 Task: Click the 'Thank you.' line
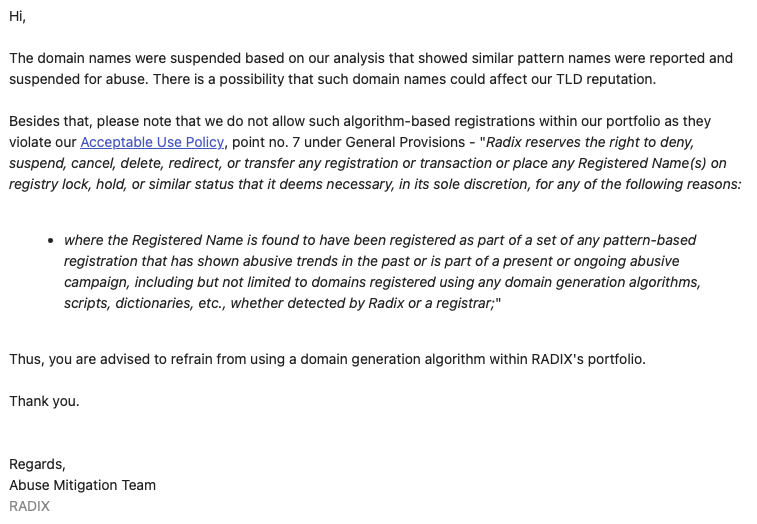tap(44, 401)
